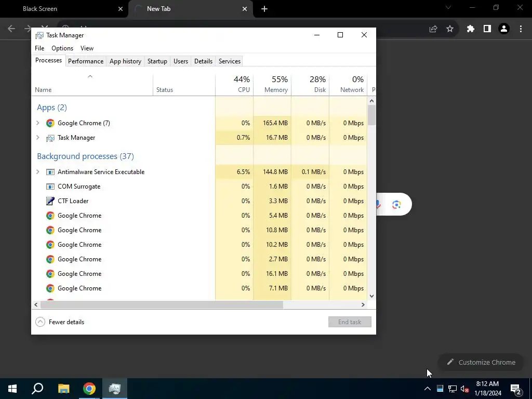Click vertical scrollbar up arrow
This screenshot has width=532, height=399.
click(x=371, y=101)
